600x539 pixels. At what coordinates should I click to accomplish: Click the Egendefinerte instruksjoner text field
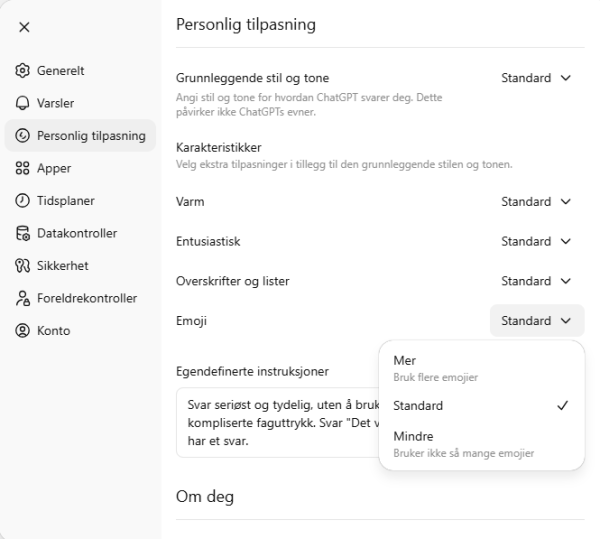(x=276, y=422)
